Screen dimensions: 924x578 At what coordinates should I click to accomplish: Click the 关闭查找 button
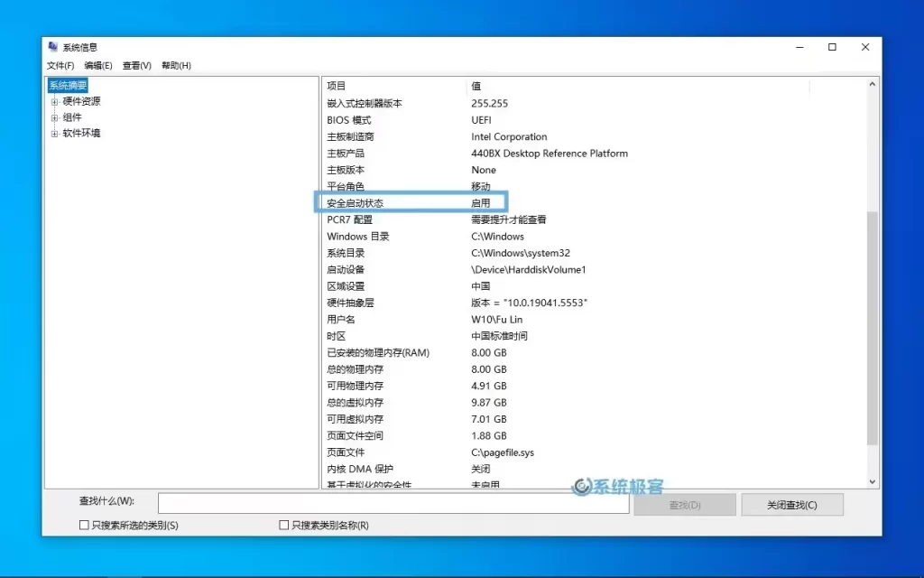(792, 504)
